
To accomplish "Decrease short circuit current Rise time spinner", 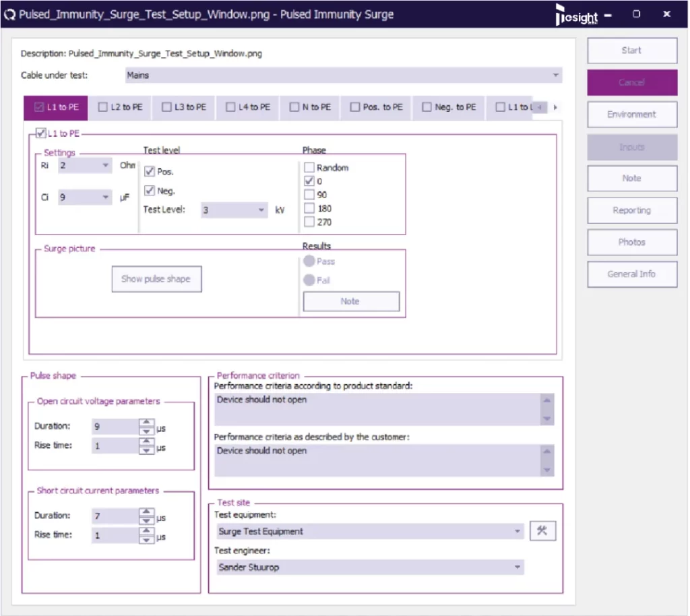I will [146, 539].
